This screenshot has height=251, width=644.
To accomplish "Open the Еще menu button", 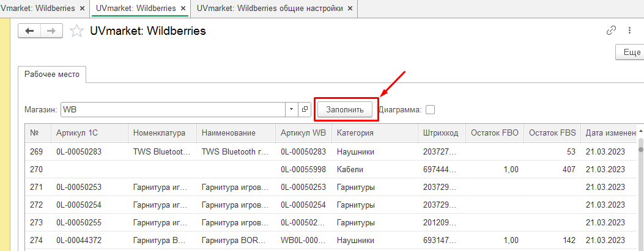I will [x=631, y=53].
